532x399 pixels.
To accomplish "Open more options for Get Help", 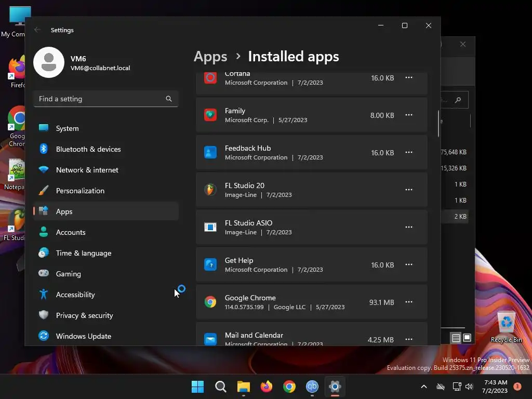I will click(x=409, y=264).
